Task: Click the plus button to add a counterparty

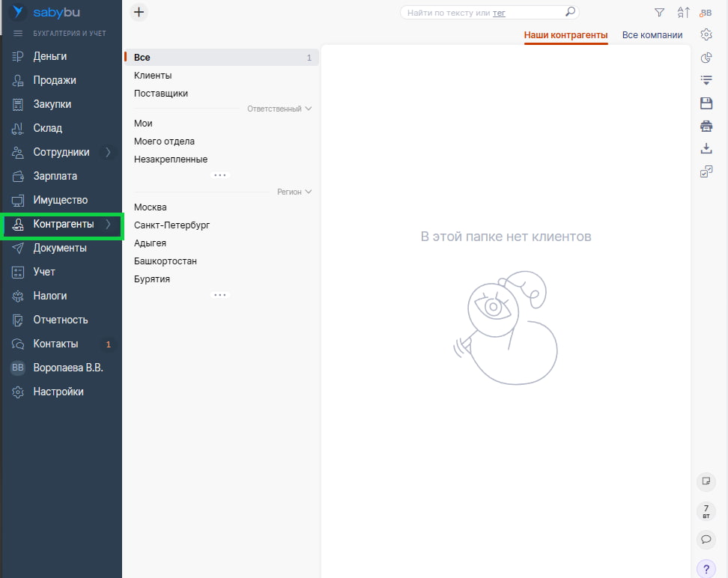Action: 139,12
